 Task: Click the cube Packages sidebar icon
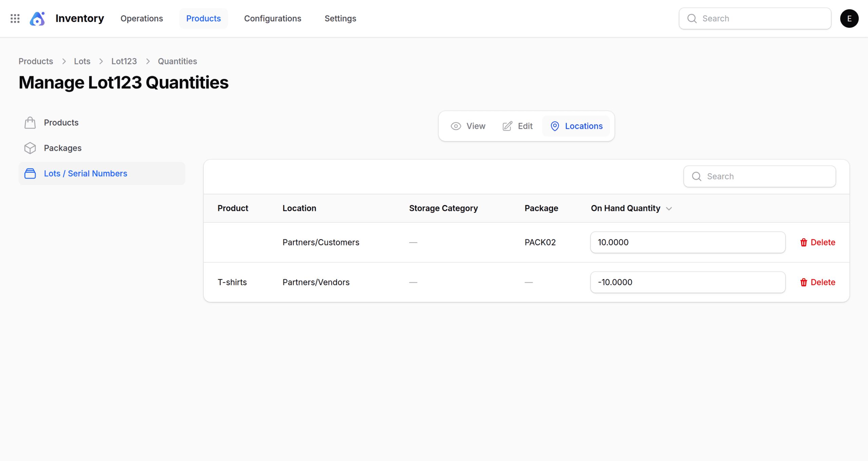point(30,148)
